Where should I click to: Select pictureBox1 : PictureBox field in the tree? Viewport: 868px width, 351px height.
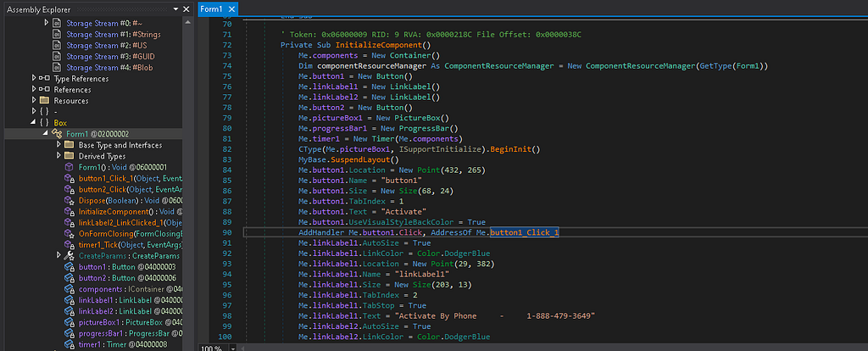point(122,322)
